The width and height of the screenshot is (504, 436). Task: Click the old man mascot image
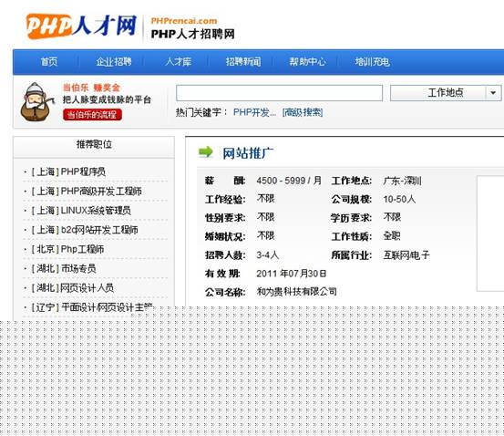(x=36, y=102)
